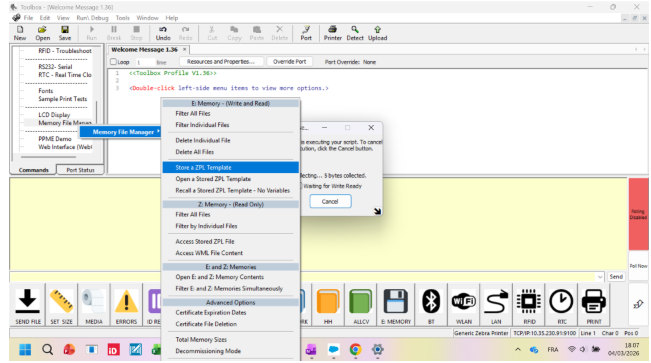The width and height of the screenshot is (651, 363).
Task: Expand the Memory File Manager submenu arrow
Action: point(158,132)
